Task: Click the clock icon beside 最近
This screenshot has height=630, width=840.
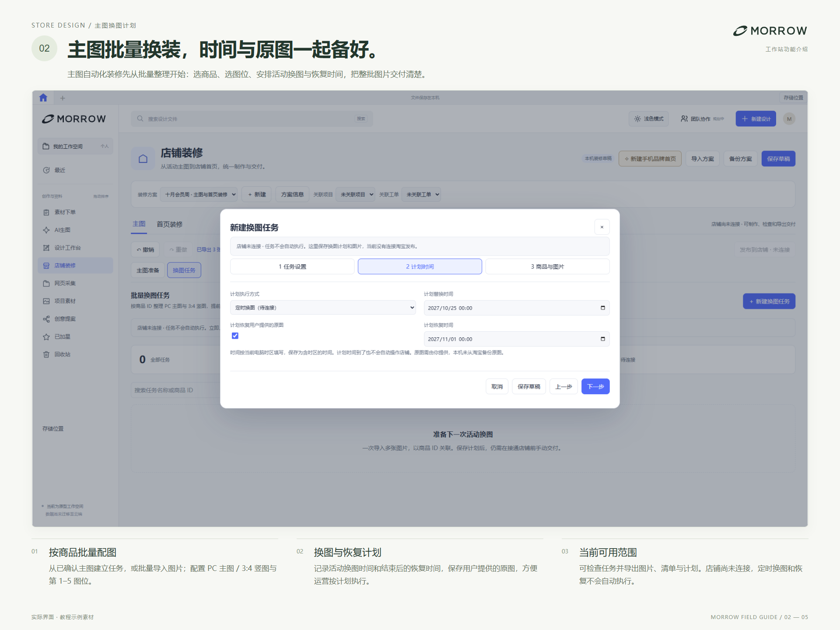Action: 46,170
